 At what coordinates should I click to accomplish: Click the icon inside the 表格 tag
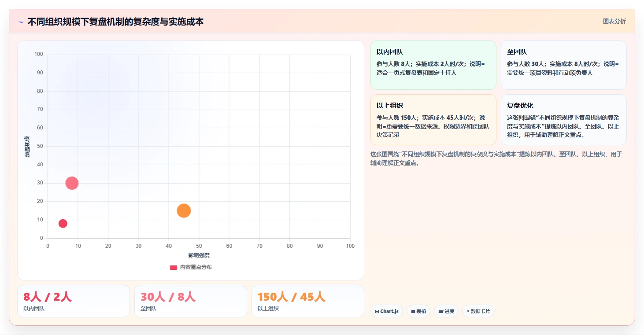[413, 312]
